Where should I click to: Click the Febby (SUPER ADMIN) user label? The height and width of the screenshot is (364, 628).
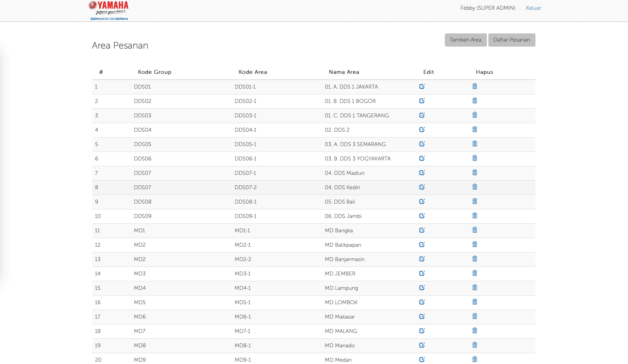tap(488, 8)
